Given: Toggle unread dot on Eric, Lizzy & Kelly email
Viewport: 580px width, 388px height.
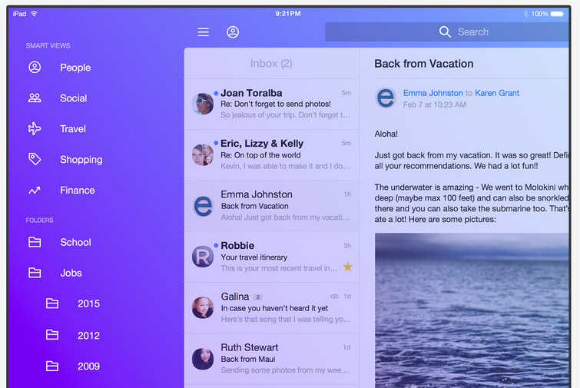Looking at the screenshot, I should pos(216,143).
